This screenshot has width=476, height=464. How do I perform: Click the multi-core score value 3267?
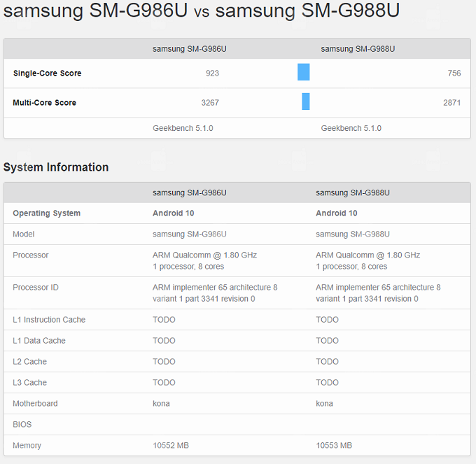point(210,103)
